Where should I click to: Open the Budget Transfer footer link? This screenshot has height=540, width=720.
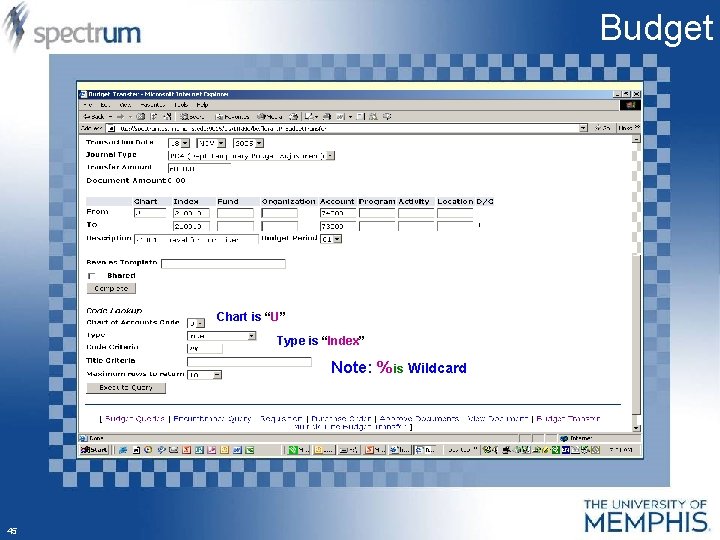pyautogui.click(x=568, y=418)
